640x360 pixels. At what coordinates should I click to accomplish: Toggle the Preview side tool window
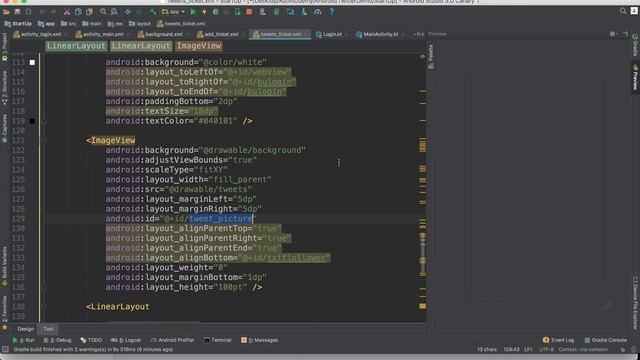pos(635,77)
